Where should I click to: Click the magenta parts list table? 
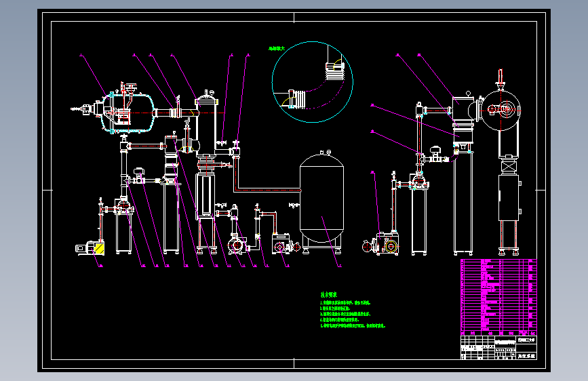[x=498, y=297]
